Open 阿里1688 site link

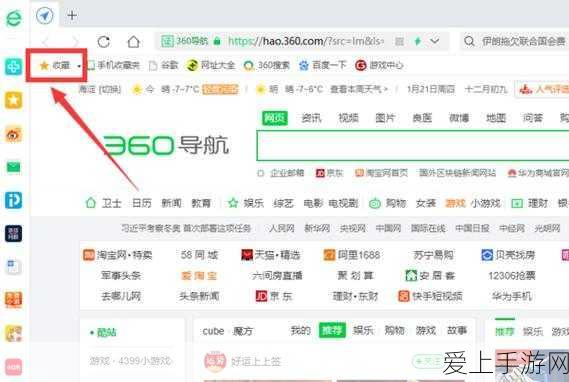(352, 255)
